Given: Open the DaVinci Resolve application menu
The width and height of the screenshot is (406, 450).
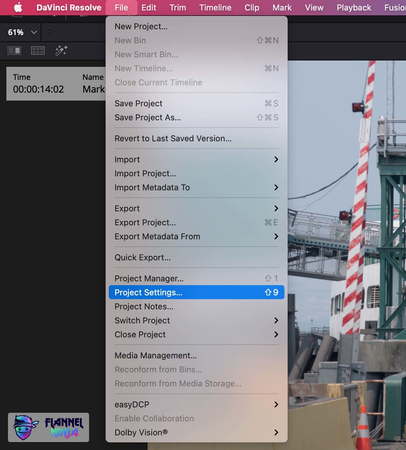Looking at the screenshot, I should [x=69, y=7].
